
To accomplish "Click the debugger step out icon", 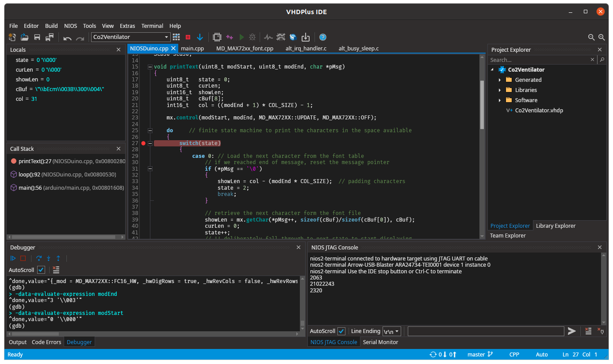I will coord(58,258).
